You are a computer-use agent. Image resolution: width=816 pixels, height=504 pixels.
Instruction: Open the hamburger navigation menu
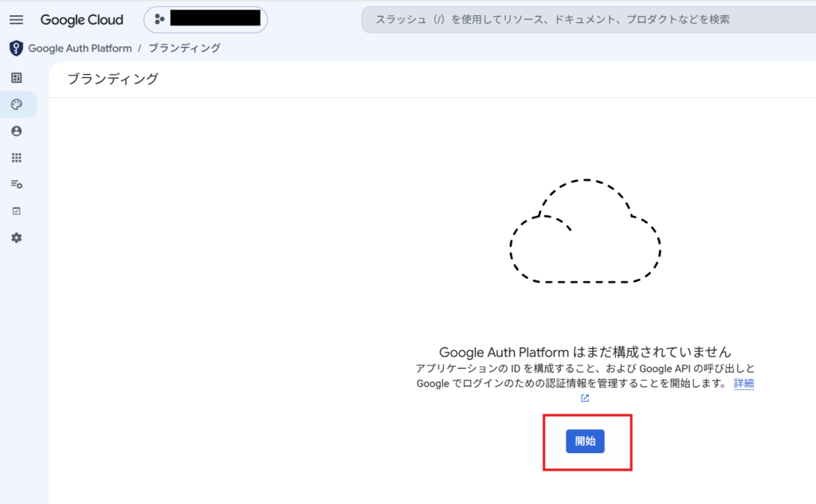tap(16, 20)
